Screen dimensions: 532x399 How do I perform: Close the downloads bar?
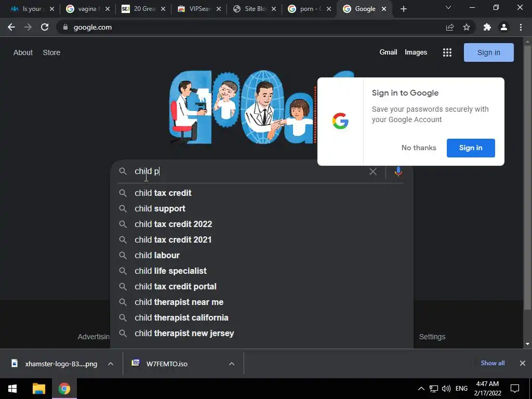click(x=523, y=363)
